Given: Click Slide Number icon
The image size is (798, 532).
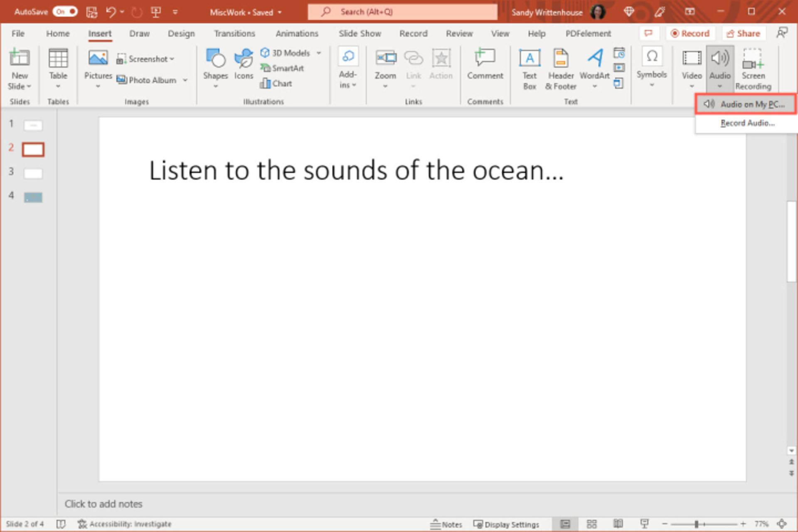Looking at the screenshot, I should [x=619, y=68].
